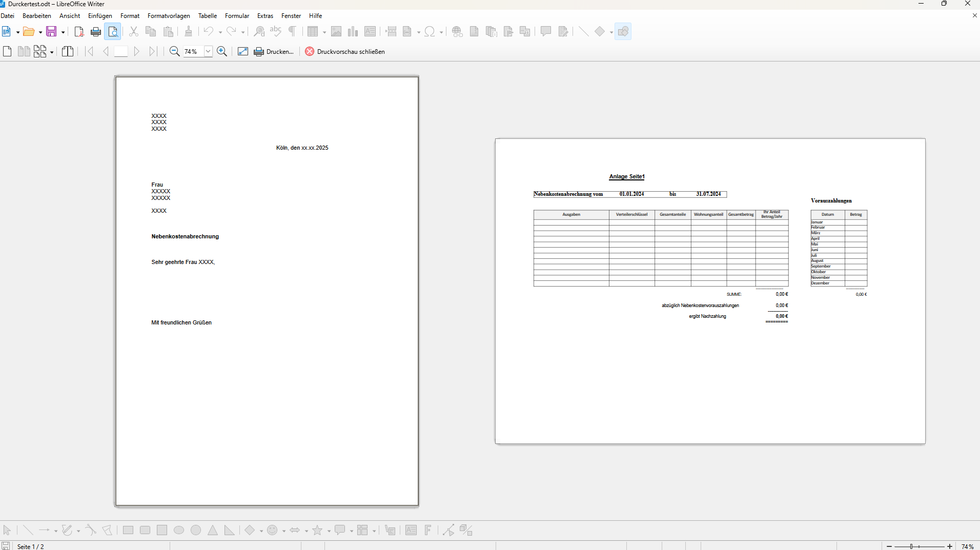
Task: Expand the Special Character dropdown arrow
Action: pyautogui.click(x=441, y=32)
